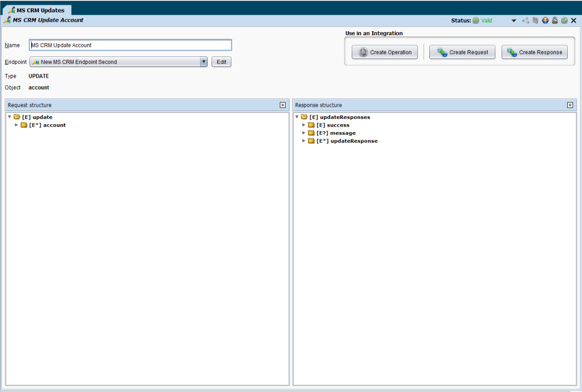Collapse the update root node
This screenshot has width=582, height=392.
coord(9,117)
